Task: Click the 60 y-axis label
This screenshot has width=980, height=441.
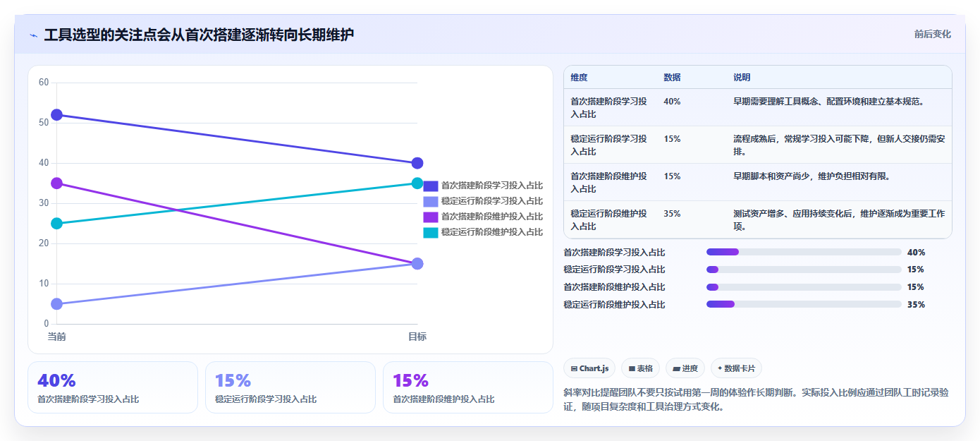Action: (x=44, y=83)
